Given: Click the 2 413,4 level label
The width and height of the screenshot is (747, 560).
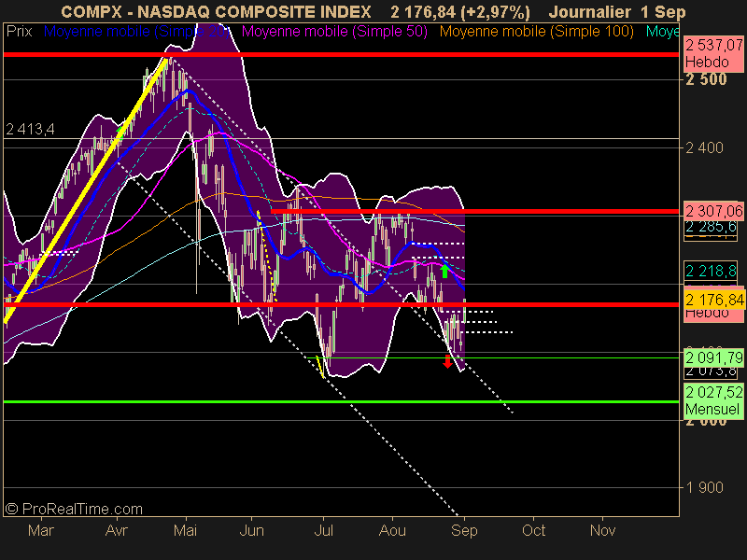Looking at the screenshot, I should (x=30, y=129).
